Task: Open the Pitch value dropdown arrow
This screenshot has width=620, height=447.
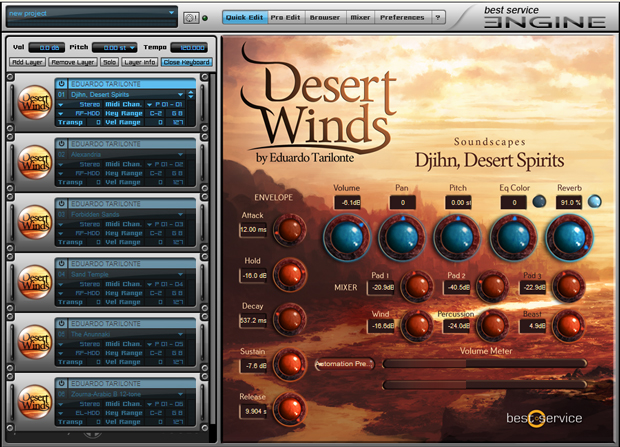Action: coord(132,48)
